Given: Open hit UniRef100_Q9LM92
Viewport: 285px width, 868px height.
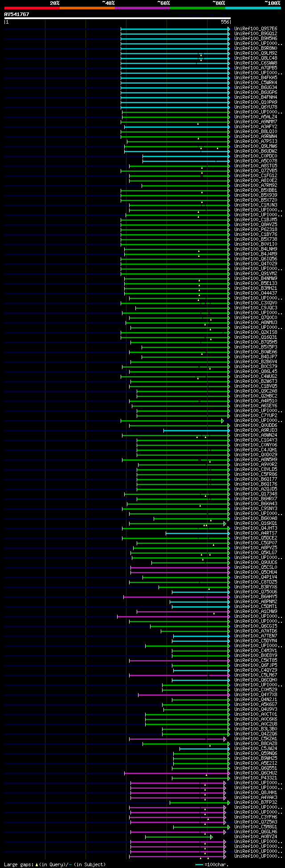Looking at the screenshot, I should click(x=256, y=53).
